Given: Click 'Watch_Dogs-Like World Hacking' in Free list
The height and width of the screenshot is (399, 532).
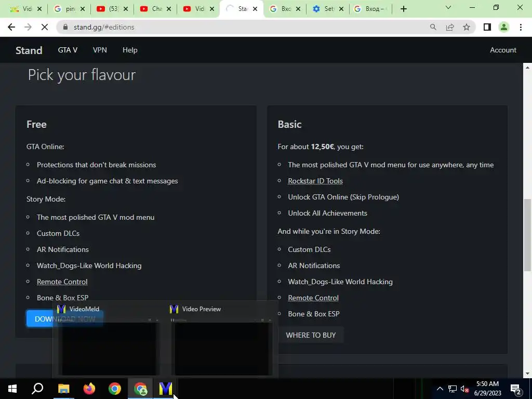Looking at the screenshot, I should click(x=89, y=265).
